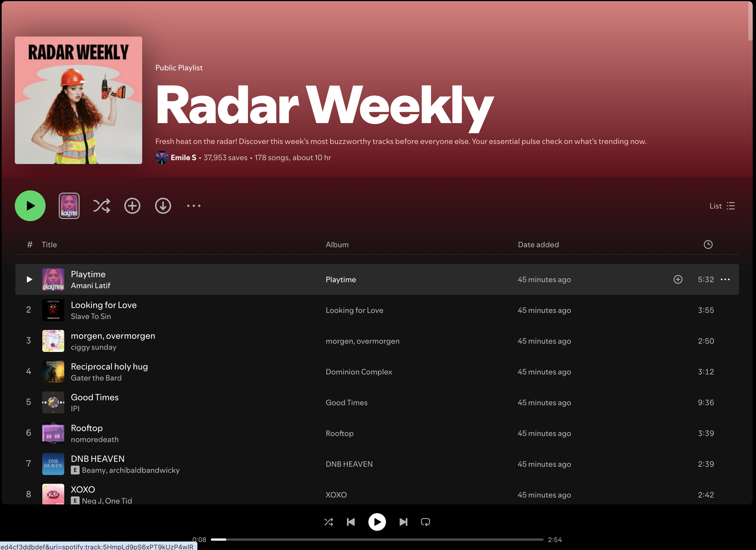Click the duration clock column header
This screenshot has width=756, height=550.
click(x=708, y=245)
